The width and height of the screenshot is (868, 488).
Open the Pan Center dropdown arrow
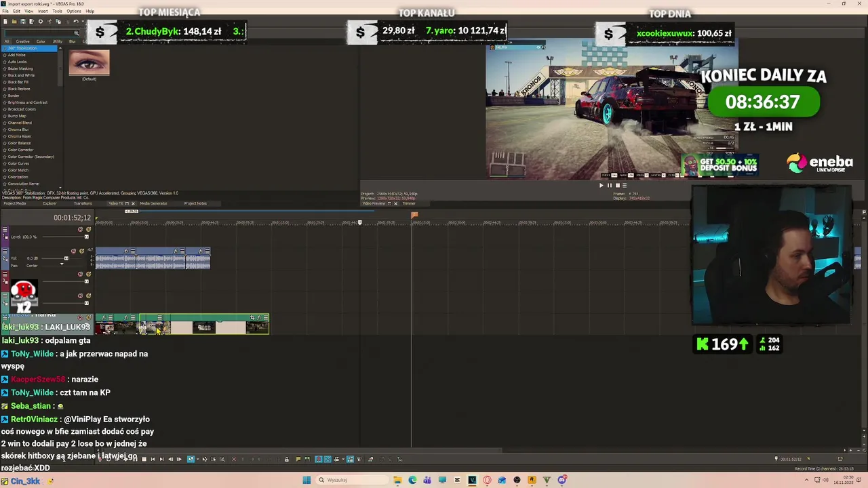(62, 264)
